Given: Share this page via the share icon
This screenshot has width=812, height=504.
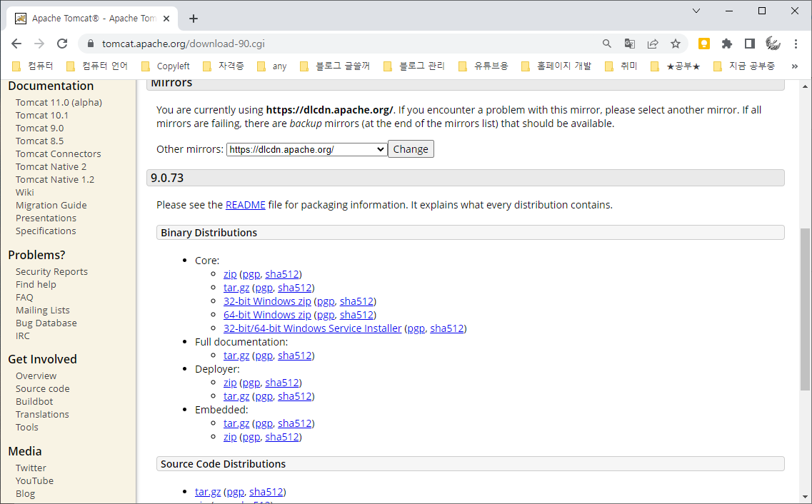Looking at the screenshot, I should [653, 44].
